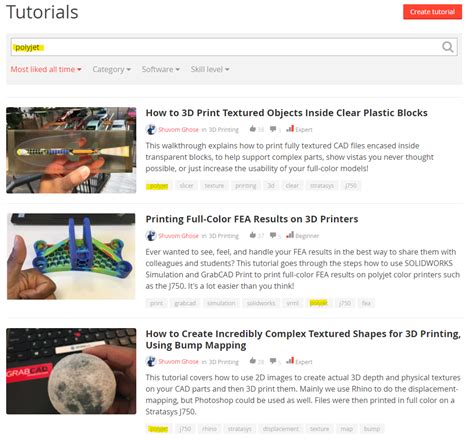
Task: Open the How to 3D Print Textured Objects title
Action: (x=286, y=113)
